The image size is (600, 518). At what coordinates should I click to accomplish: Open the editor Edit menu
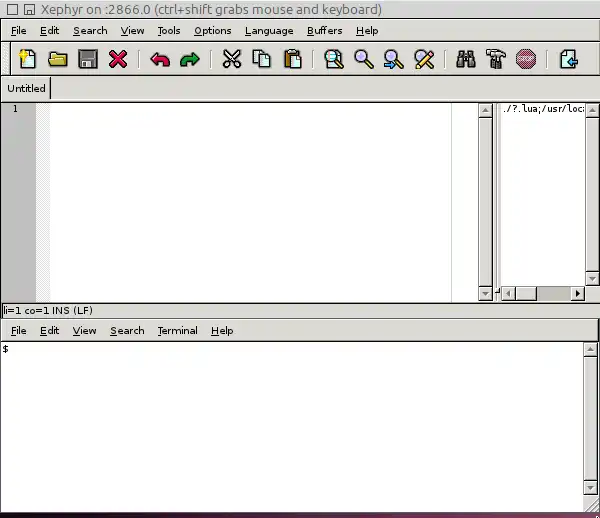pyautogui.click(x=49, y=31)
